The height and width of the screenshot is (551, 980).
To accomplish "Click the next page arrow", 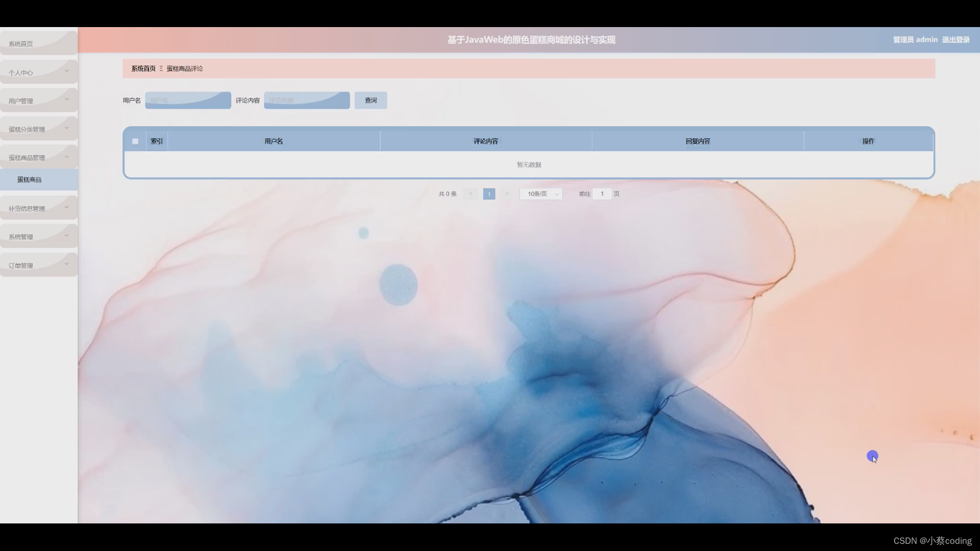I will click(507, 194).
